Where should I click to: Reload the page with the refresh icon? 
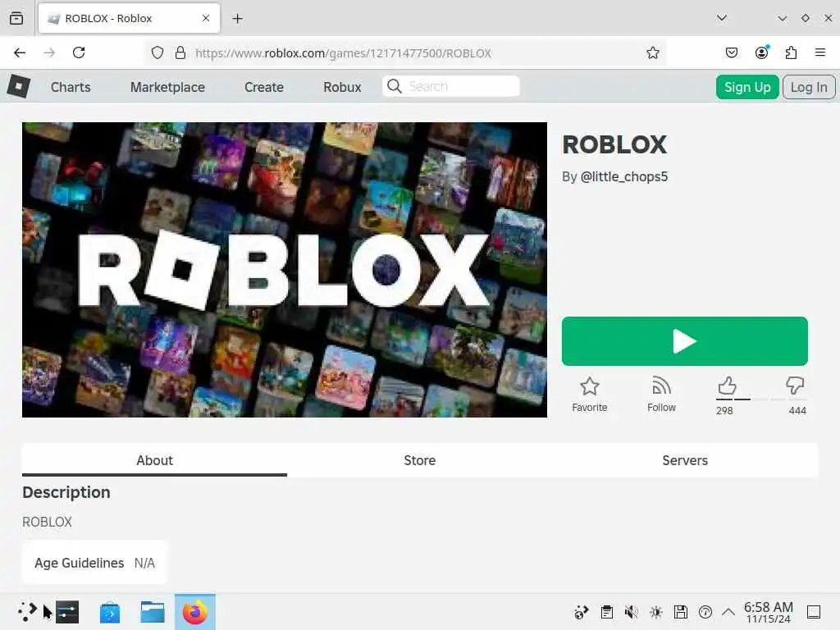(79, 52)
